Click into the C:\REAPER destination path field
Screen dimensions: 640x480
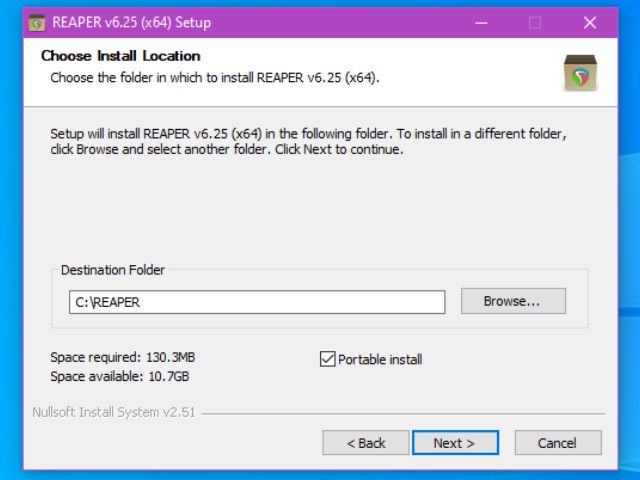pyautogui.click(x=257, y=302)
